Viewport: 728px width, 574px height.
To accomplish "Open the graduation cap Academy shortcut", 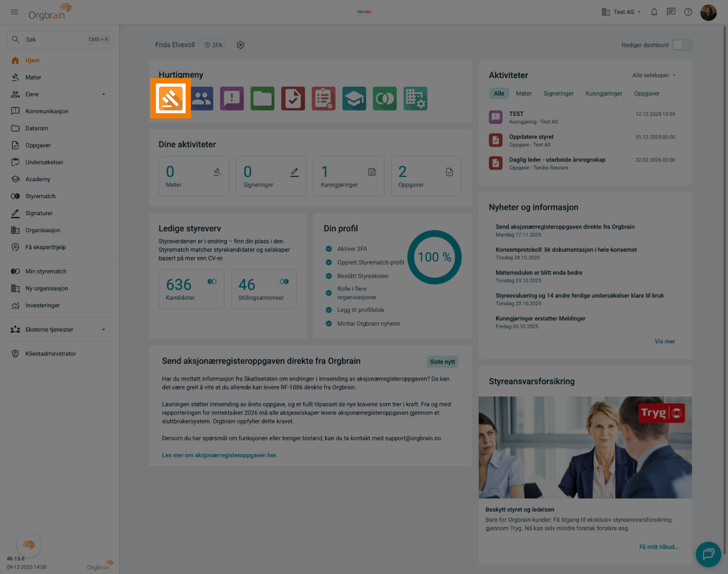I will [354, 99].
